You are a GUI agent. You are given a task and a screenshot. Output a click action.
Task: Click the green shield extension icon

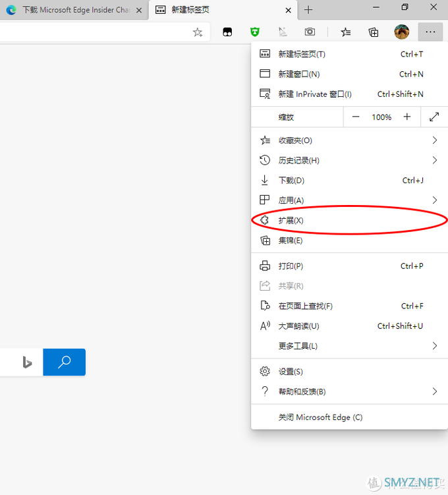255,32
